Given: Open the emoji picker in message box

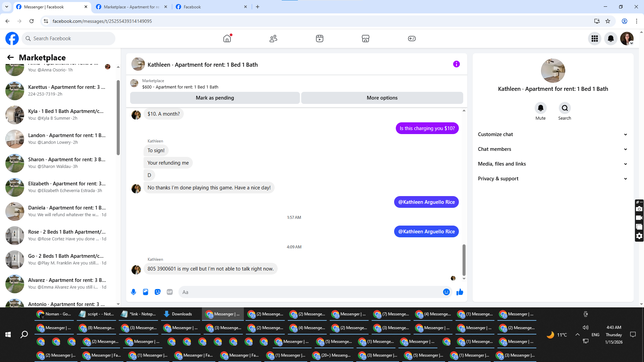Looking at the screenshot, I should click(x=446, y=292).
